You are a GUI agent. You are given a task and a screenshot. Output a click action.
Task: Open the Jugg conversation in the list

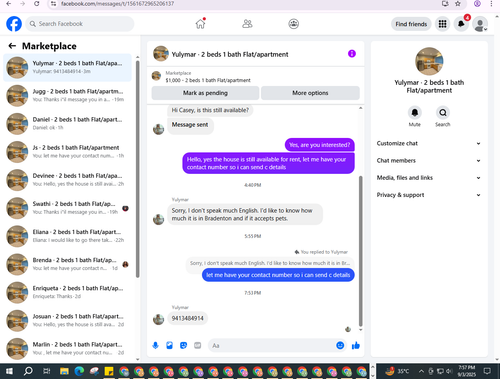[x=67, y=95]
